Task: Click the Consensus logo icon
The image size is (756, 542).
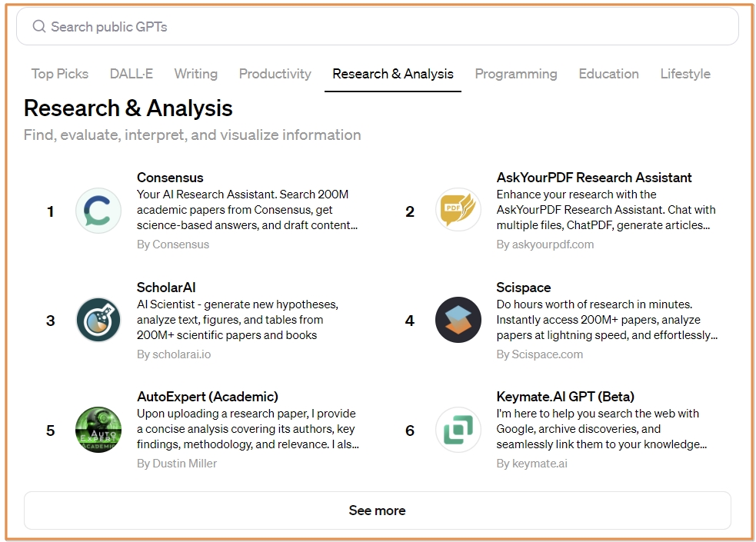Action: point(98,211)
